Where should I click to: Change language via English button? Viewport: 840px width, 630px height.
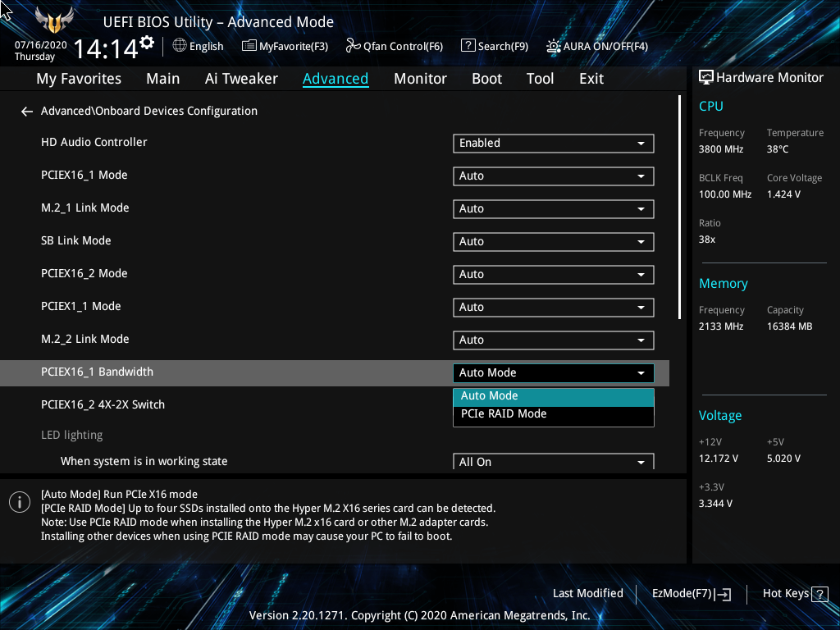[199, 46]
